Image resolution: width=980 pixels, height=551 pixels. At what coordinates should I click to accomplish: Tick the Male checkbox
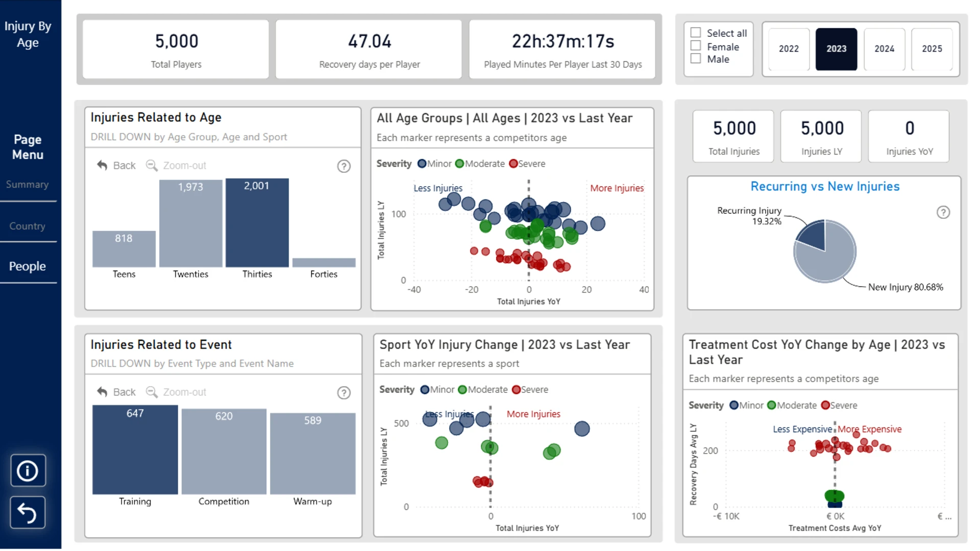coord(696,59)
